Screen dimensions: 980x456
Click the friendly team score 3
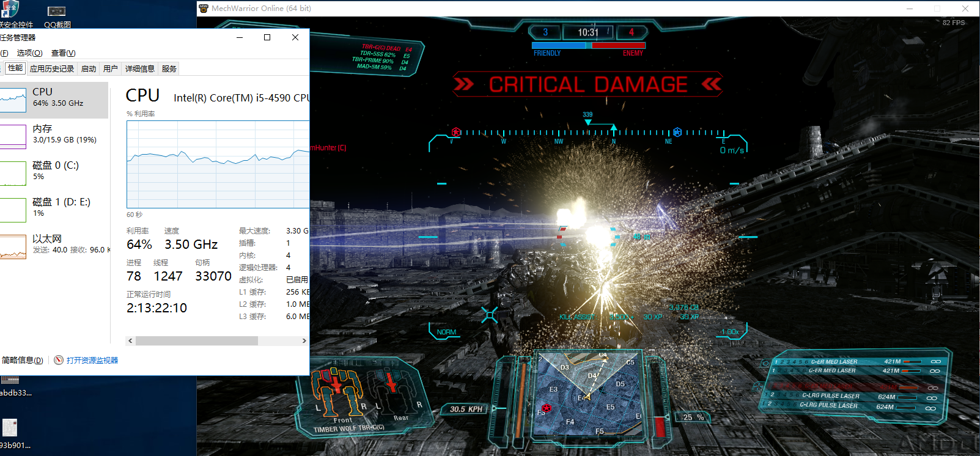[x=545, y=32]
